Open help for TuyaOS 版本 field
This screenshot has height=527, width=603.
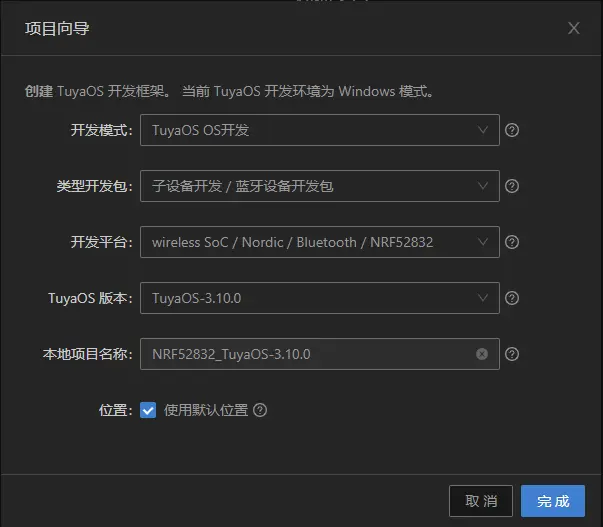pos(512,298)
